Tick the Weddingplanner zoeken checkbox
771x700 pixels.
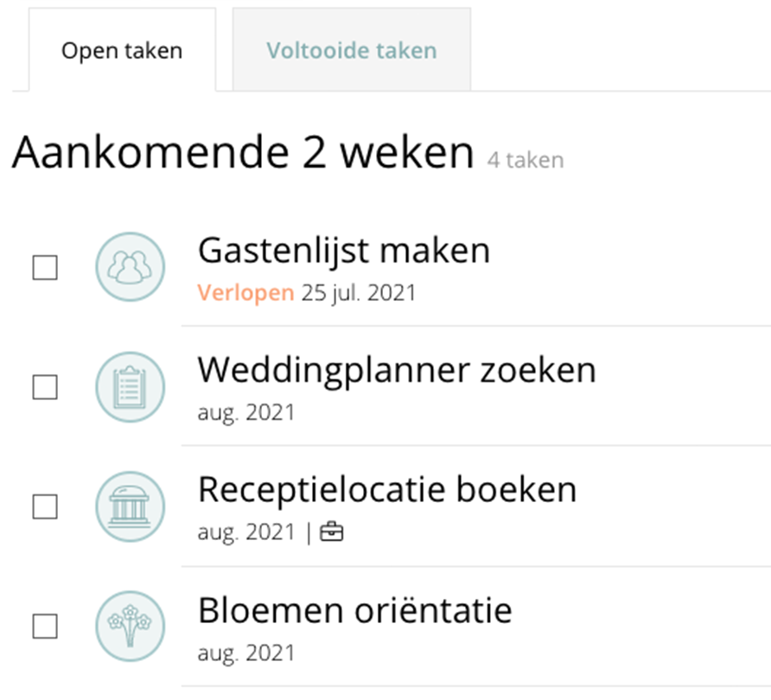point(45,387)
